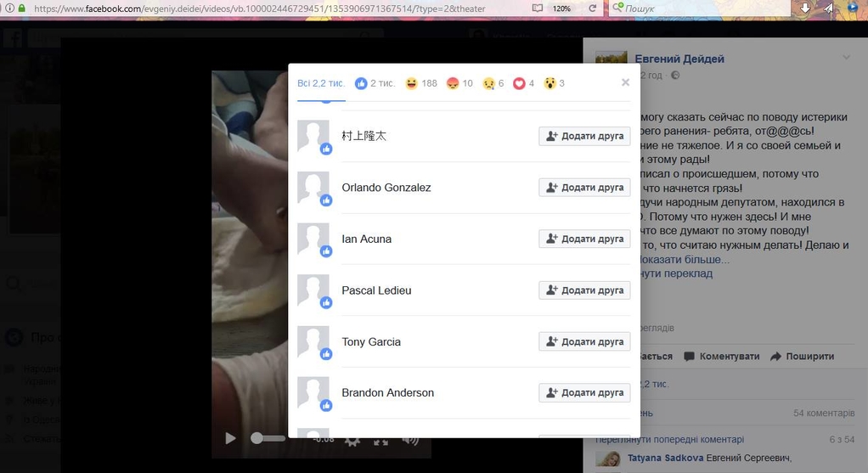The image size is (868, 473).
Task: Filter by Love heart reactions (4)
Action: tap(524, 83)
